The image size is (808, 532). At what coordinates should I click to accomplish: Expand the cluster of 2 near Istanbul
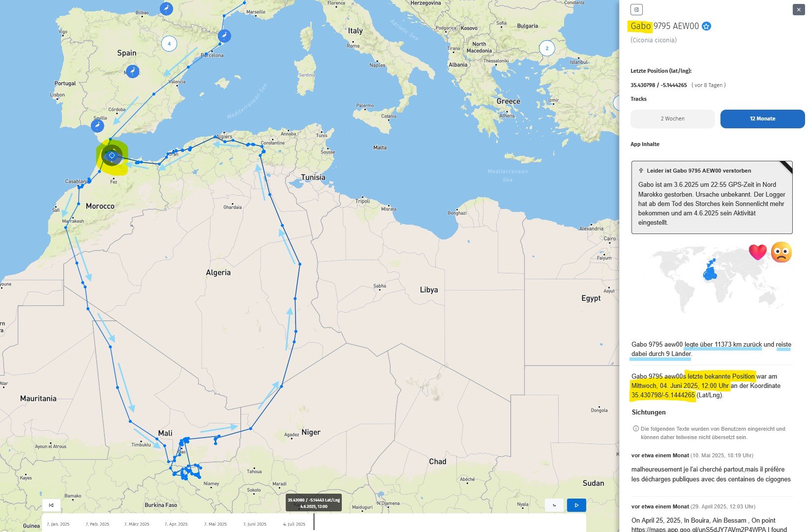pos(547,48)
